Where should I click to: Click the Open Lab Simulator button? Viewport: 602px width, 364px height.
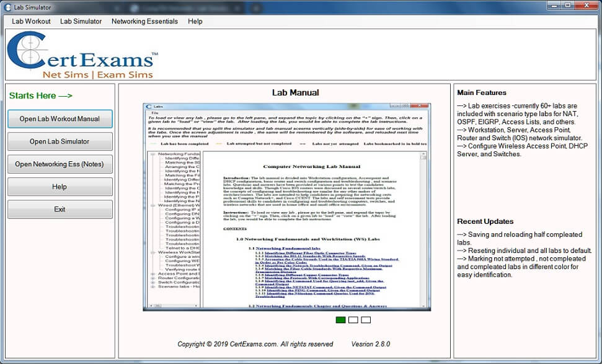pos(60,141)
